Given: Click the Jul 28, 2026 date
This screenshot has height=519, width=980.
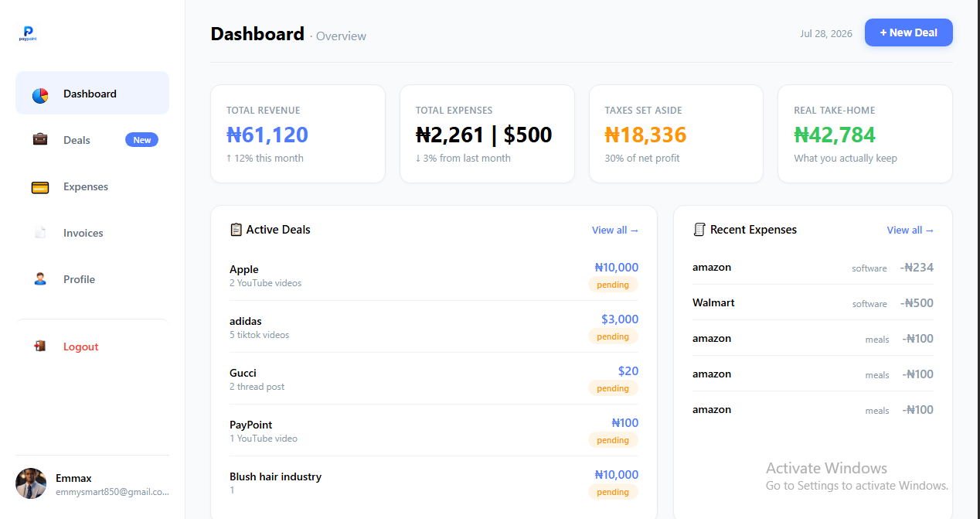Looking at the screenshot, I should [x=826, y=33].
